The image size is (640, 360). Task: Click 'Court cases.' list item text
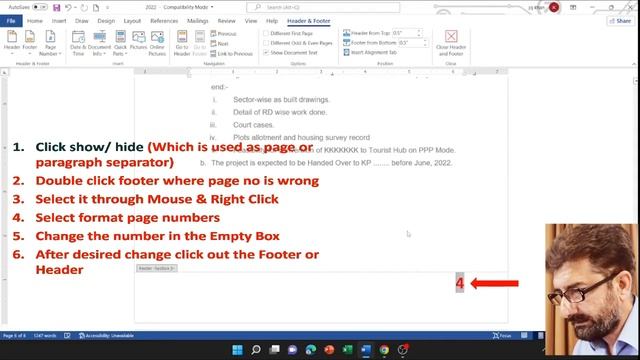pos(253,125)
